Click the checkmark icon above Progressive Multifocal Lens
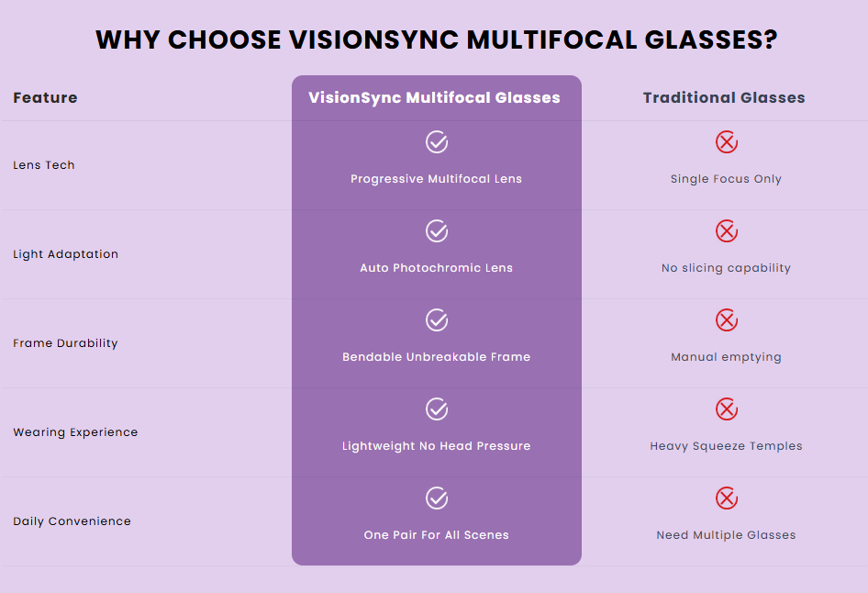 [437, 141]
